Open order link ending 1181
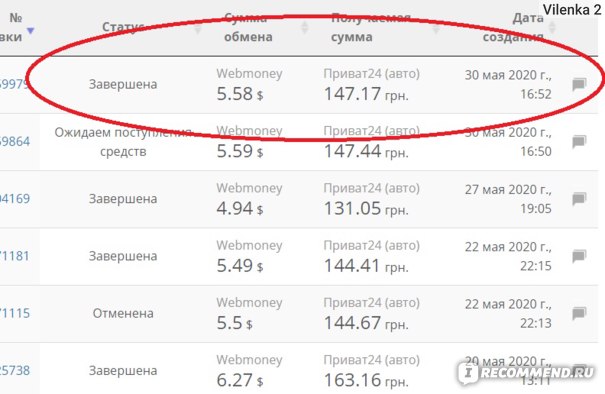 click(15, 256)
